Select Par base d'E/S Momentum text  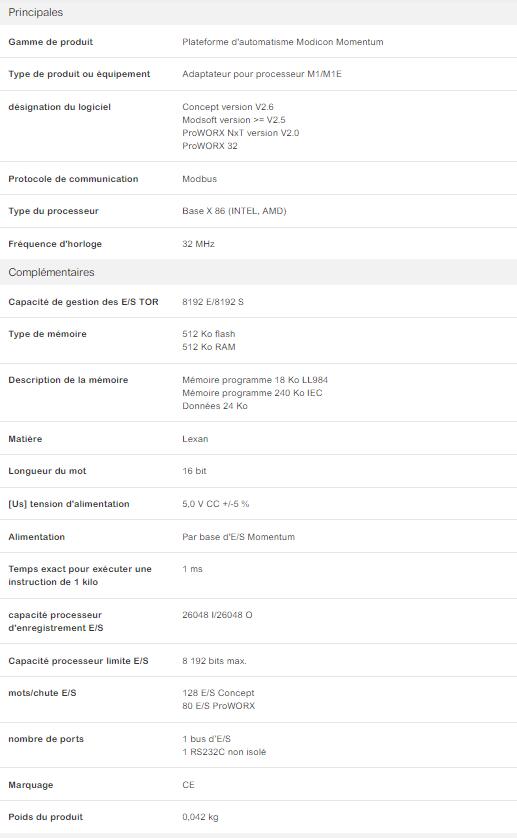tap(238, 537)
